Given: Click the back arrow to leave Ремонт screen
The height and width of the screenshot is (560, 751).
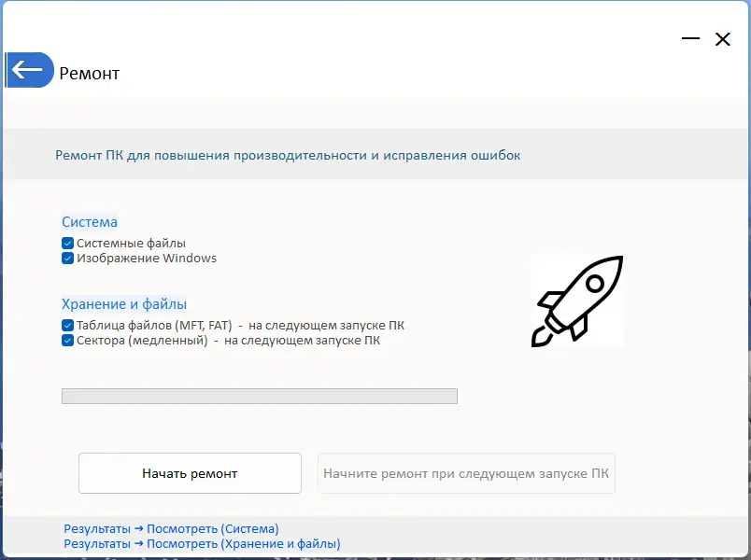Looking at the screenshot, I should [28, 69].
